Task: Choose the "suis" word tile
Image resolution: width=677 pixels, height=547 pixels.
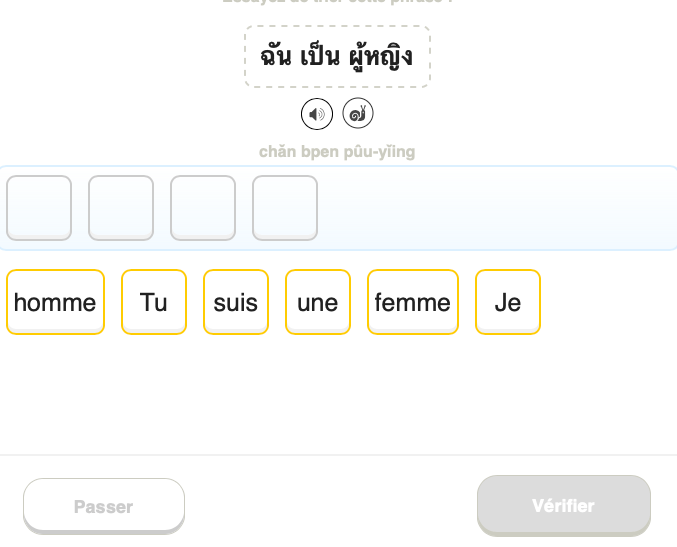Action: tap(236, 302)
